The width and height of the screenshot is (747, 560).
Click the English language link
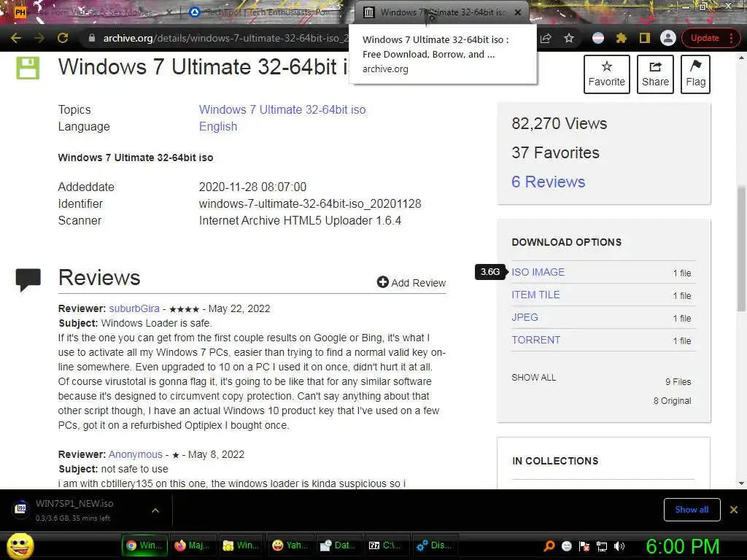217,127
